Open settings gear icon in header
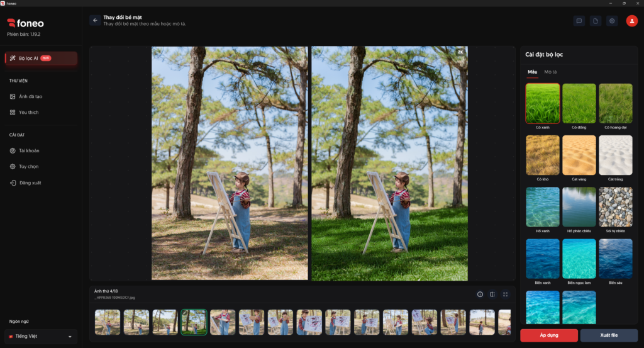The image size is (644, 348). click(612, 21)
